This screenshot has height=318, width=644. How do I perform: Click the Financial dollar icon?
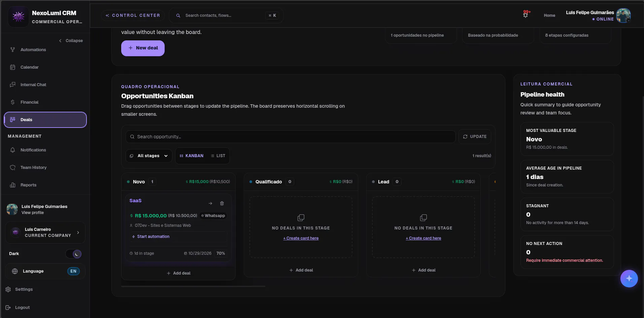(x=12, y=102)
